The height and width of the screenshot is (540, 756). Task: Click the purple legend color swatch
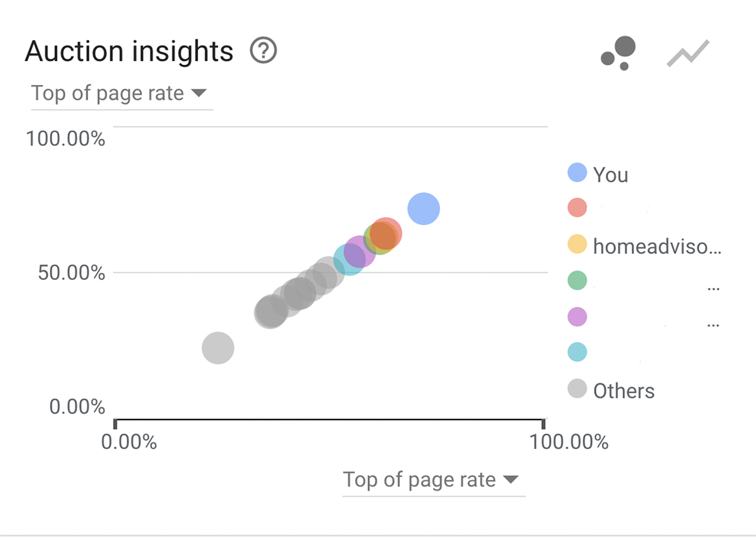point(577,316)
